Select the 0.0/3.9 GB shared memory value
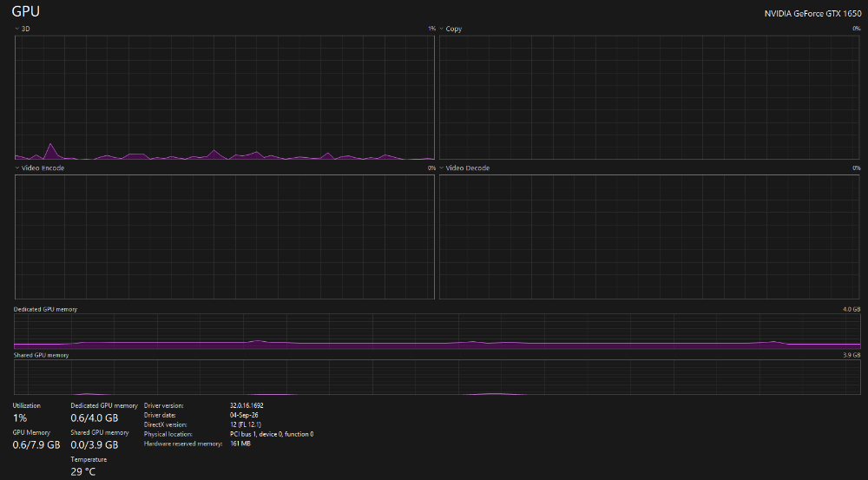Image resolution: width=868 pixels, height=480 pixels. click(94, 444)
